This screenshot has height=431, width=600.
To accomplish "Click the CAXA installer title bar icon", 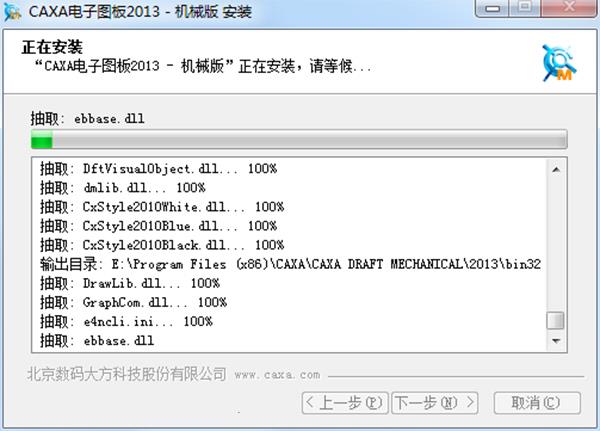I will coord(12,11).
